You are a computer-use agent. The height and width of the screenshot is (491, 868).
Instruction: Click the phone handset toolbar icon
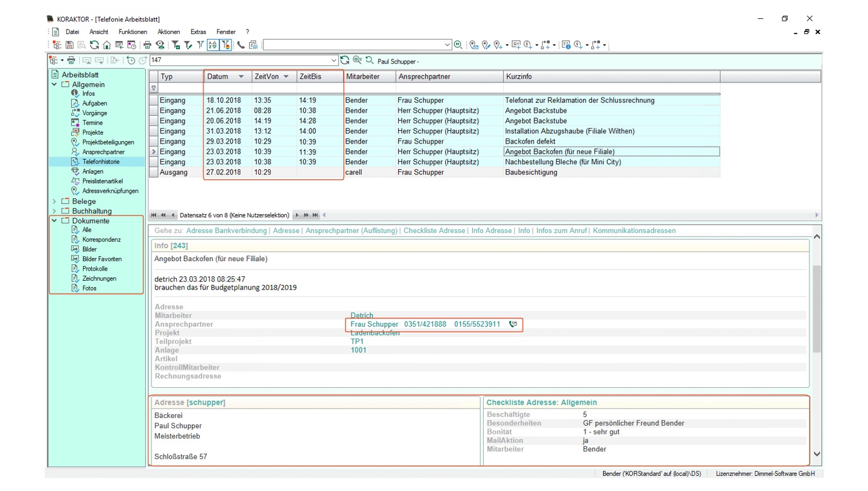pyautogui.click(x=240, y=45)
